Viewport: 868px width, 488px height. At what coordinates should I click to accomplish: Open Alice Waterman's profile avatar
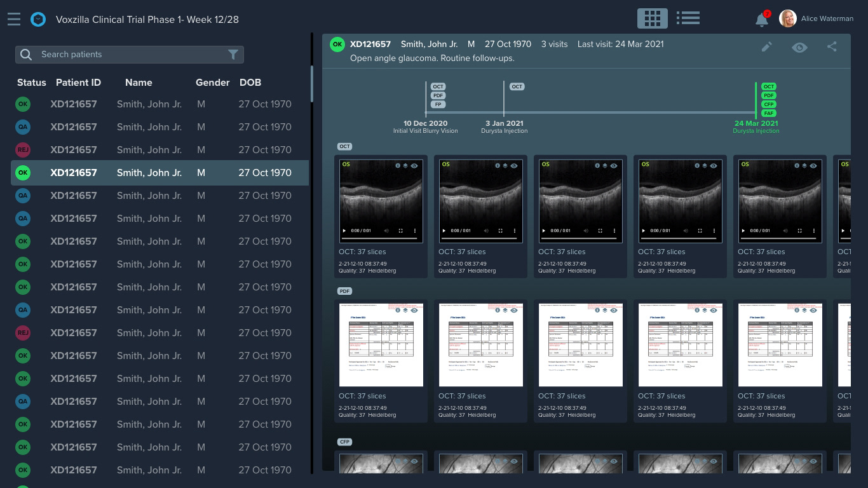coord(788,18)
